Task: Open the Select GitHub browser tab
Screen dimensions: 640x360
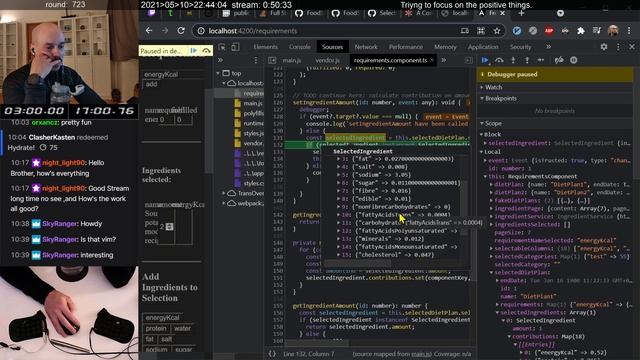Action: (381, 13)
